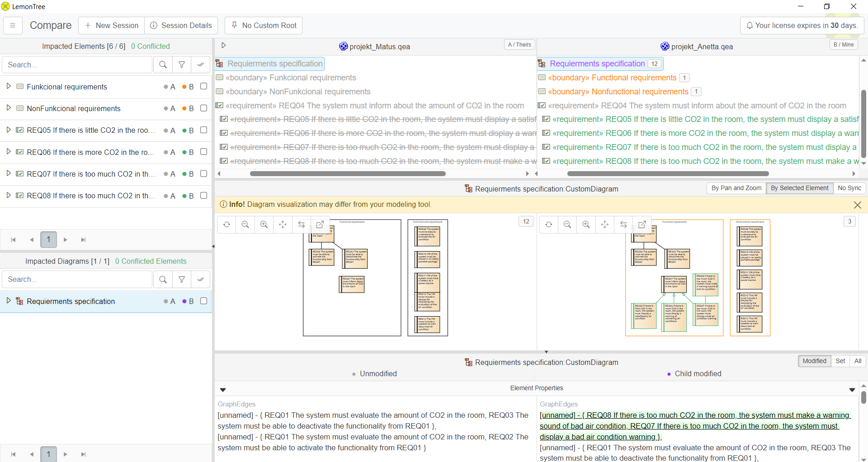
Task: Go to first page of Impacted Elements
Action: [14, 240]
